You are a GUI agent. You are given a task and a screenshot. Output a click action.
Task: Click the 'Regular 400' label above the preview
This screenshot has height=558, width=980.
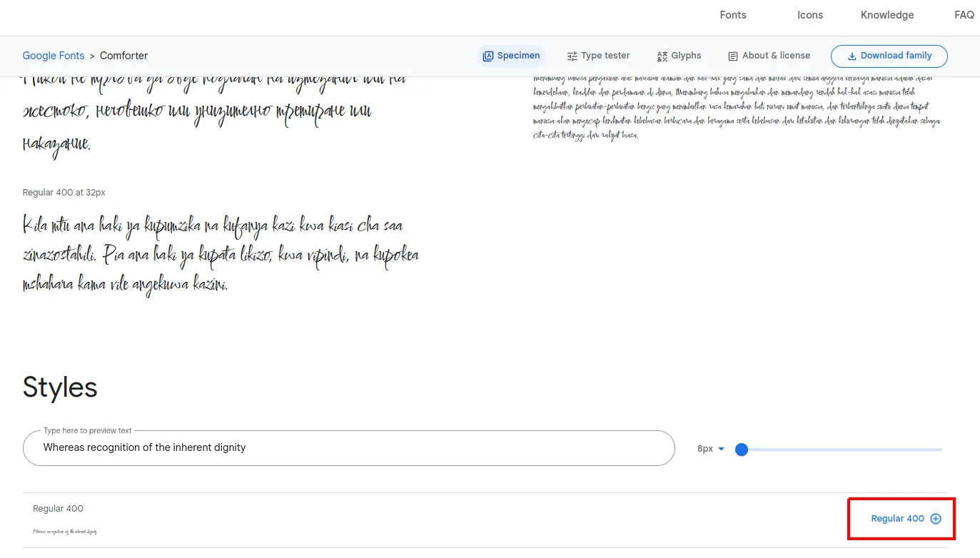click(x=58, y=509)
